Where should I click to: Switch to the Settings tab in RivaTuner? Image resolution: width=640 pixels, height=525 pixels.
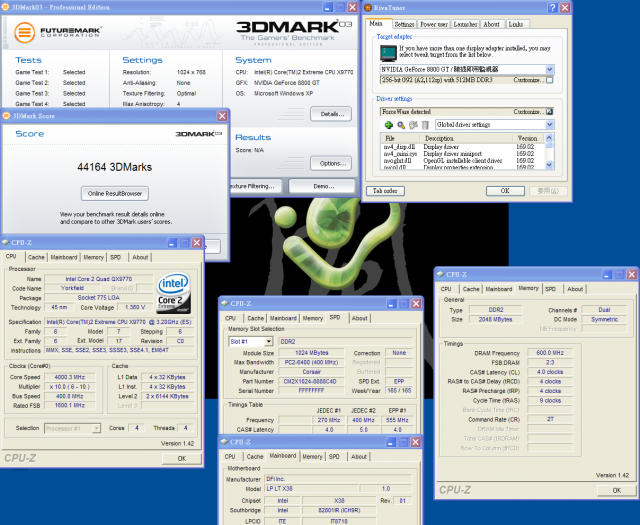(x=404, y=24)
